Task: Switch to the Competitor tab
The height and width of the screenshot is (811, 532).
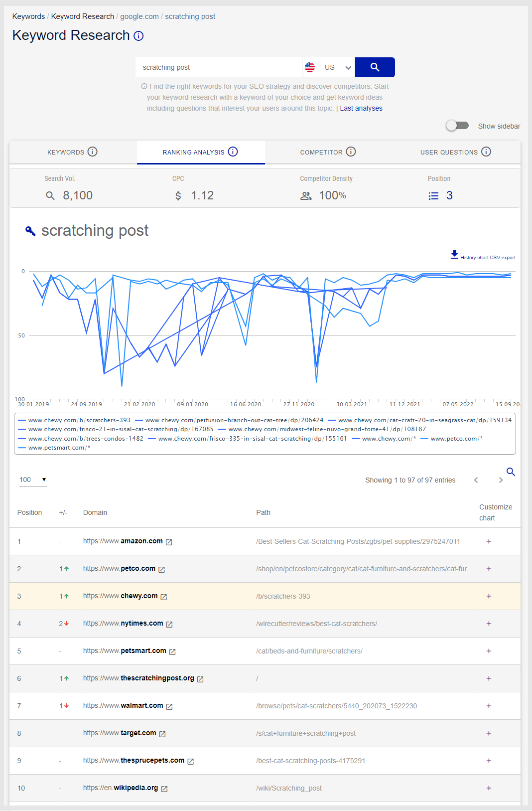Action: click(x=328, y=152)
